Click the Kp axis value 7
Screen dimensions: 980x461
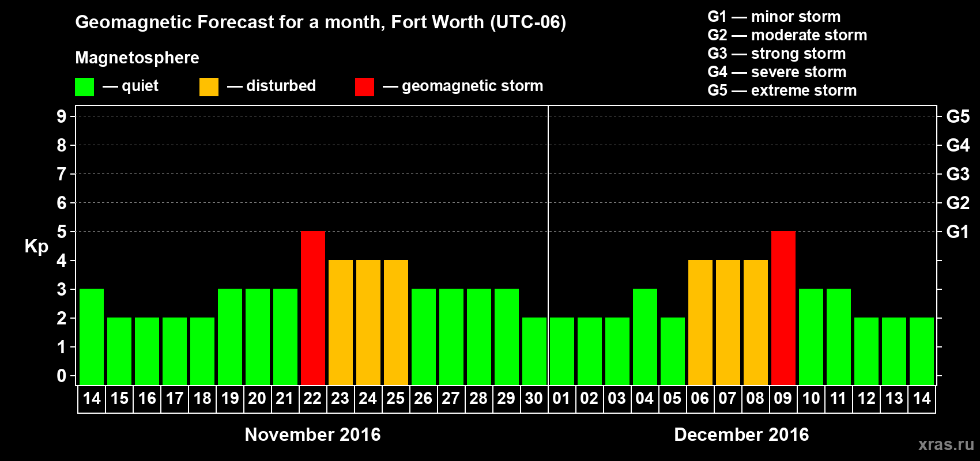click(x=62, y=174)
